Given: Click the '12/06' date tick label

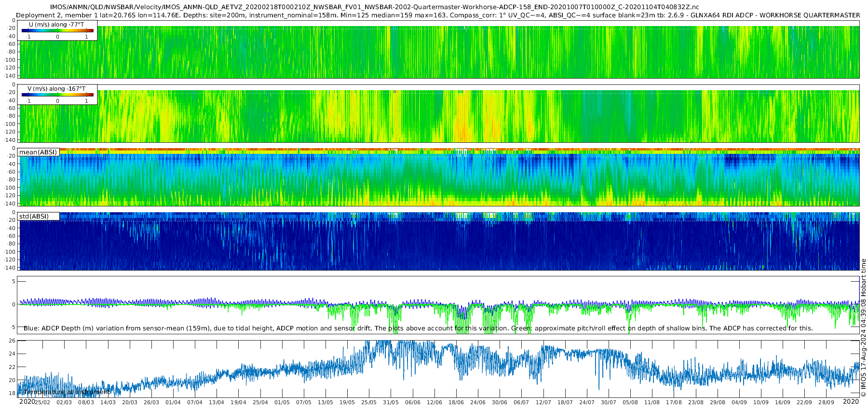Looking at the screenshot, I should [434, 402].
